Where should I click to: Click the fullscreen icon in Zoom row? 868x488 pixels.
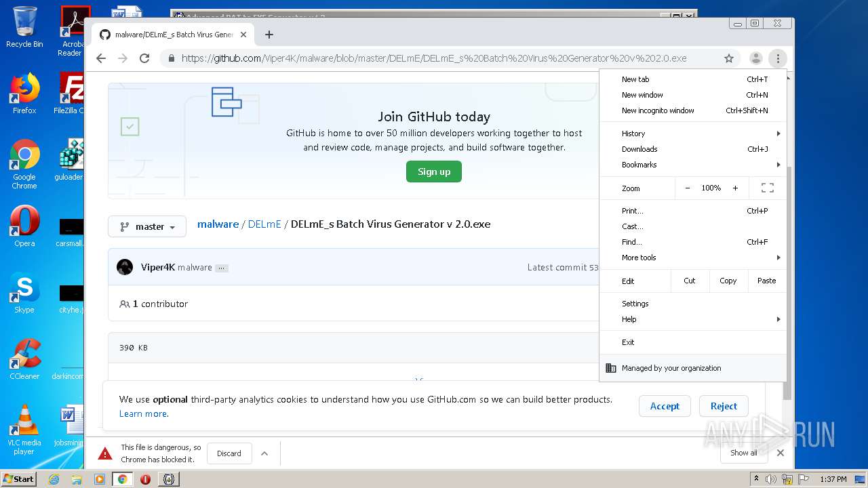click(x=767, y=188)
